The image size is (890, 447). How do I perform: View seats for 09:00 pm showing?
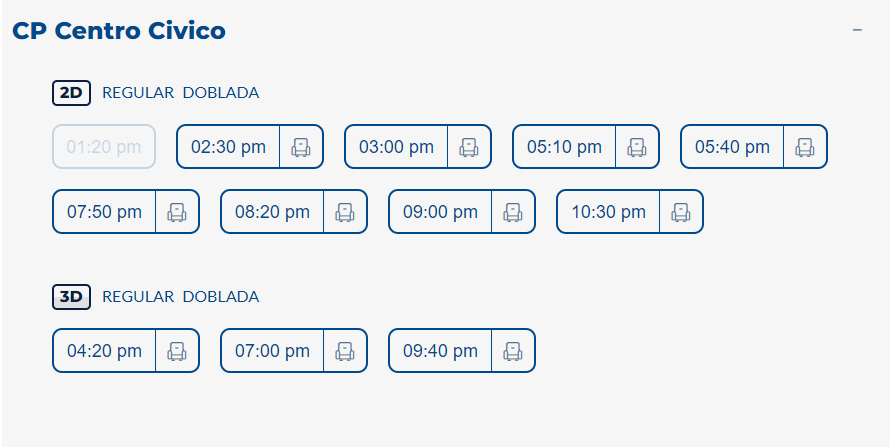pyautogui.click(x=513, y=211)
